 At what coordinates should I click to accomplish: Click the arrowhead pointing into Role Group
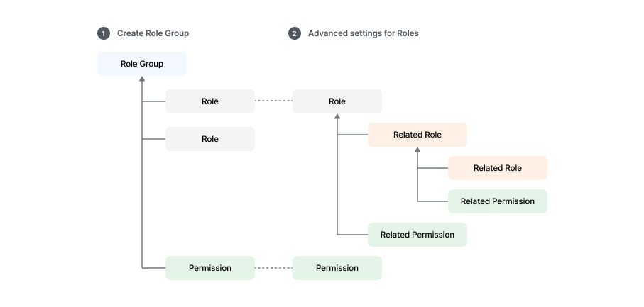coord(142,79)
